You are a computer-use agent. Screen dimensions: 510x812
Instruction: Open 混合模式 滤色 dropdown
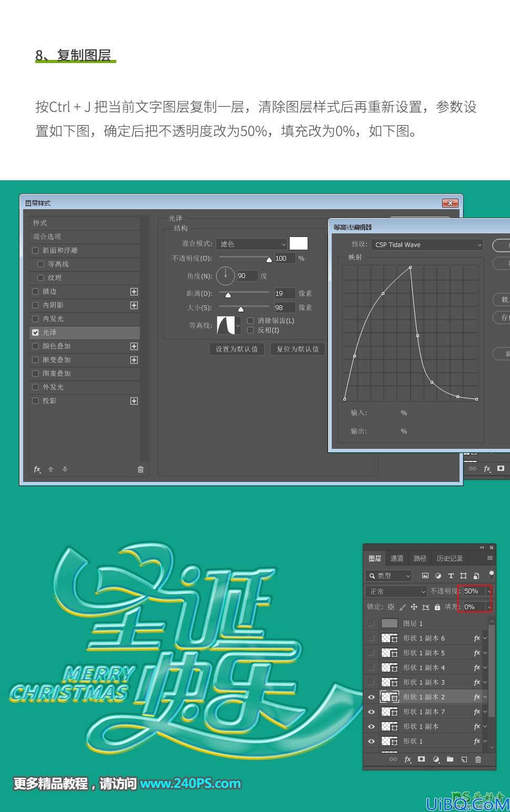pos(252,244)
